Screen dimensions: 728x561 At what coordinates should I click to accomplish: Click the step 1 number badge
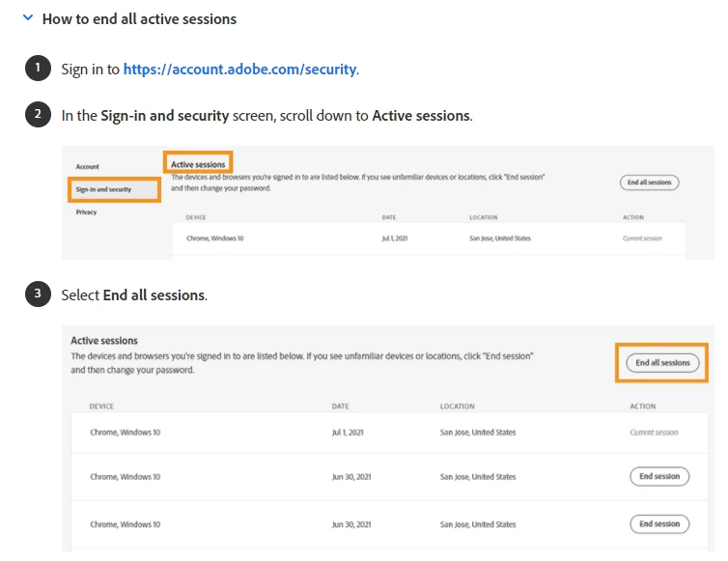pos(38,69)
